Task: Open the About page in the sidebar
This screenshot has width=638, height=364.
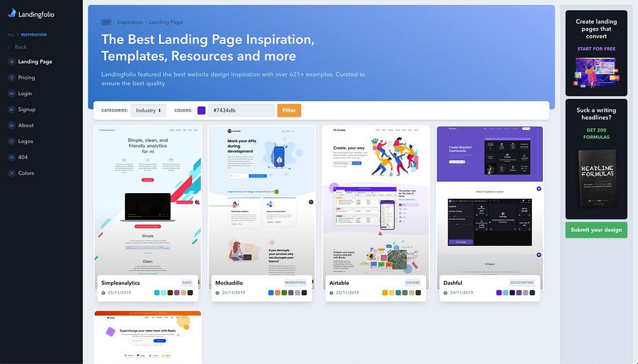Action: (26, 126)
